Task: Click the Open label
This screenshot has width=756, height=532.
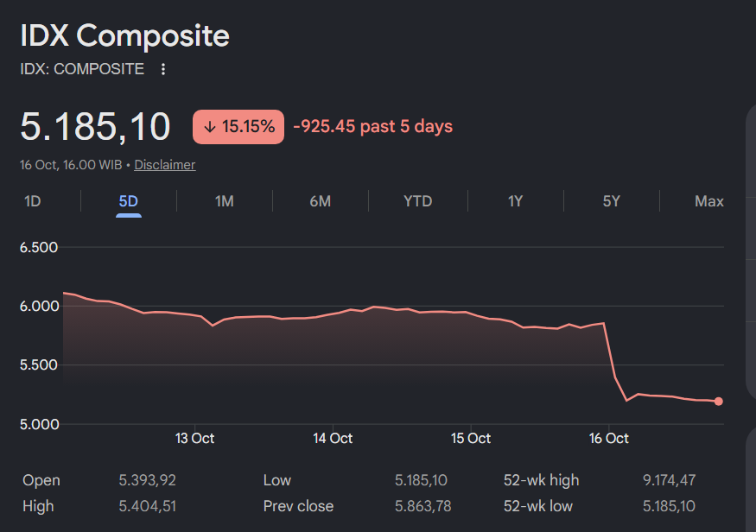Action: click(41, 480)
